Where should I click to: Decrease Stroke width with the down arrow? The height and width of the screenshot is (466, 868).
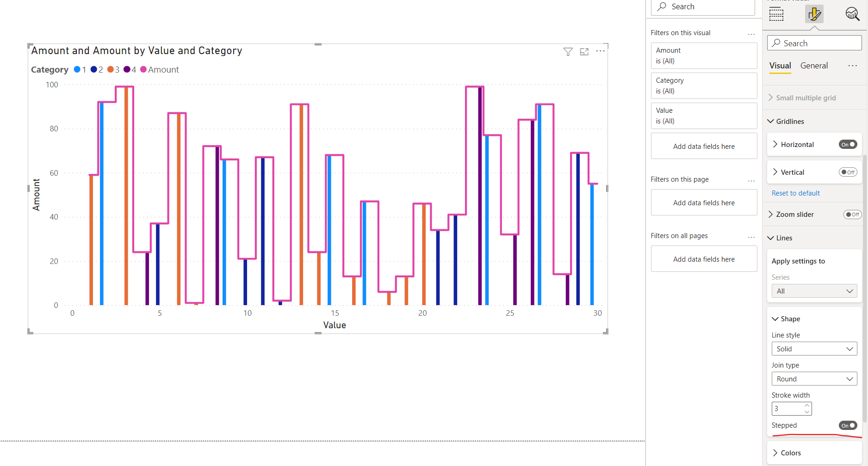[x=807, y=412]
